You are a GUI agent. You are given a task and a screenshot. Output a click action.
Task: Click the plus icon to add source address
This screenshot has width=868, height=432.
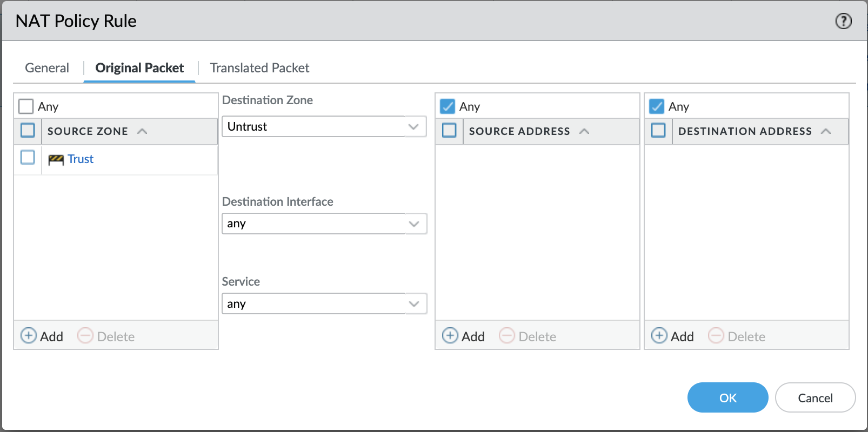pos(450,336)
